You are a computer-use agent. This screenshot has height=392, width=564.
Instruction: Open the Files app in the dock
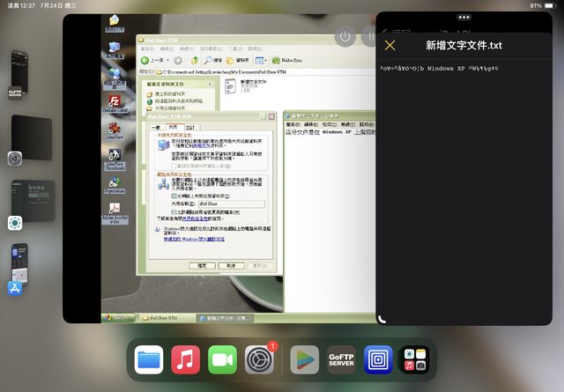[x=149, y=359]
